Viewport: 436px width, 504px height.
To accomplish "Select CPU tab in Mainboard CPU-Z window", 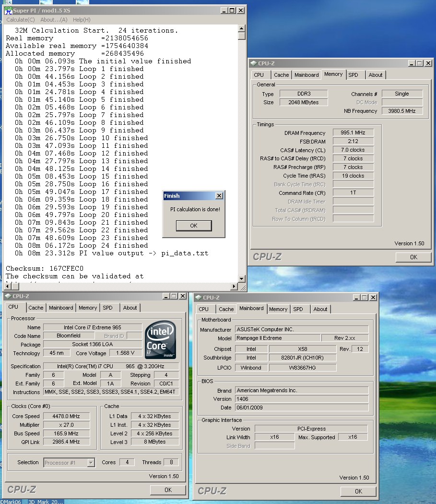I will point(203,309).
